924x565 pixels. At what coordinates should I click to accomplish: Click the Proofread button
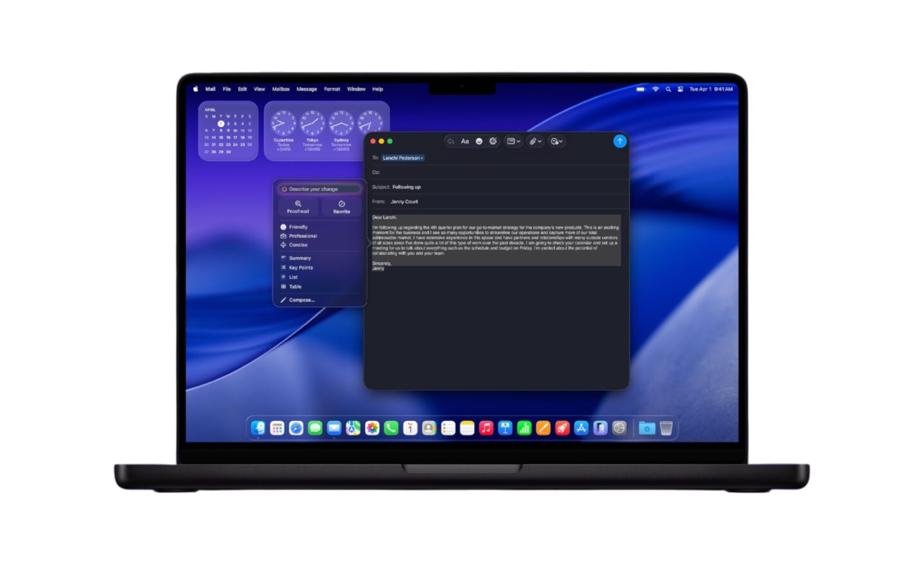[298, 207]
